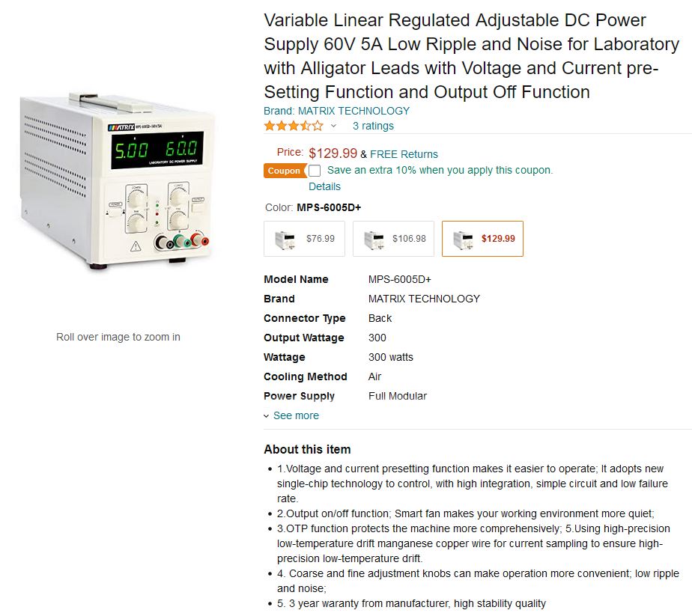Click thumbnail image in $106.98 swatch
The image size is (692, 616).
(x=374, y=240)
